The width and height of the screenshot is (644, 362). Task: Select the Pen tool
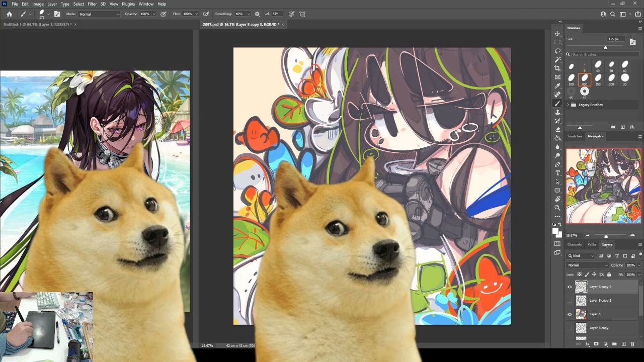click(x=557, y=164)
